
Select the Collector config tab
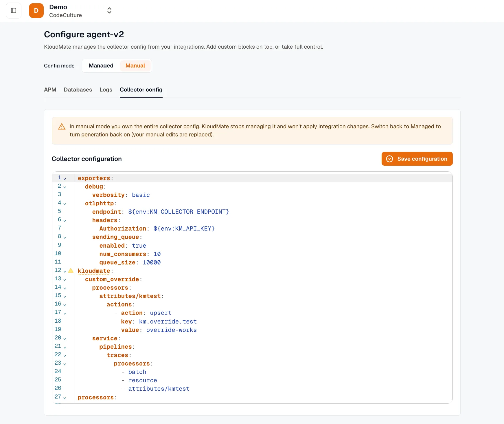click(141, 90)
